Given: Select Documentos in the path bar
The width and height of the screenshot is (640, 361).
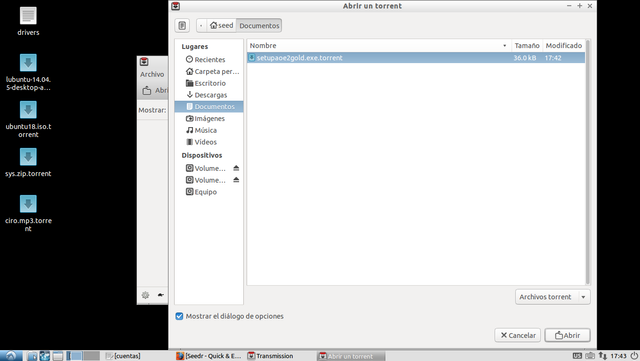Looking at the screenshot, I should coord(259,25).
